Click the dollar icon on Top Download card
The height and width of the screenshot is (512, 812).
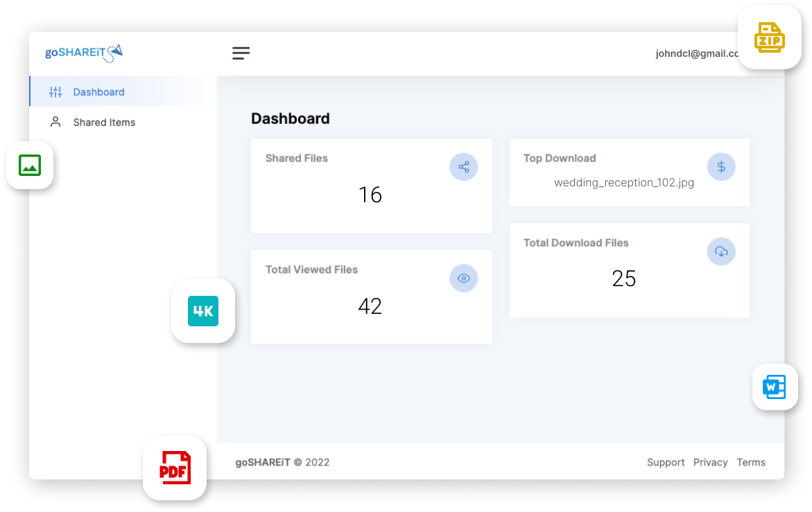721,167
